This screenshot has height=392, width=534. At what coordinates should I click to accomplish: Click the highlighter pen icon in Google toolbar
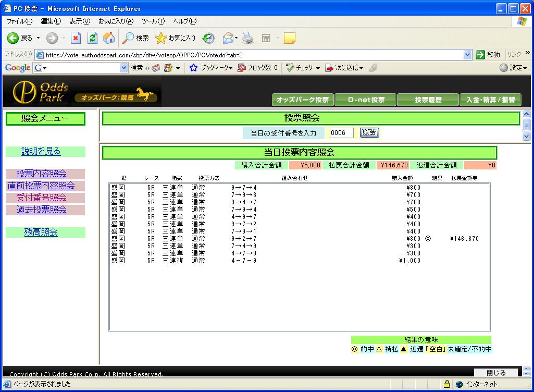373,68
